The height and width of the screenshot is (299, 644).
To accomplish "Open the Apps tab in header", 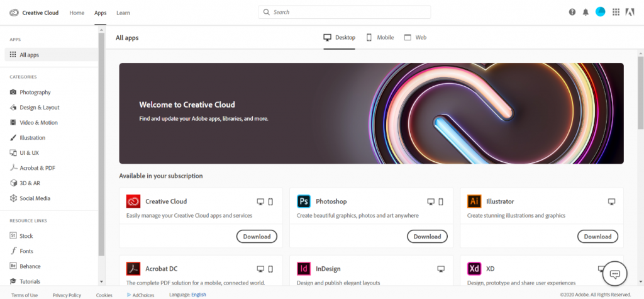I will coord(100,13).
